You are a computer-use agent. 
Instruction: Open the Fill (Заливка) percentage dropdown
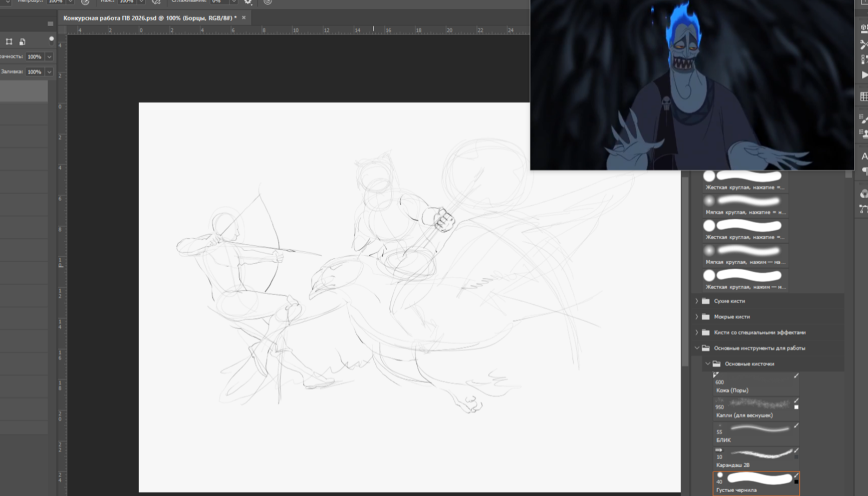[49, 71]
